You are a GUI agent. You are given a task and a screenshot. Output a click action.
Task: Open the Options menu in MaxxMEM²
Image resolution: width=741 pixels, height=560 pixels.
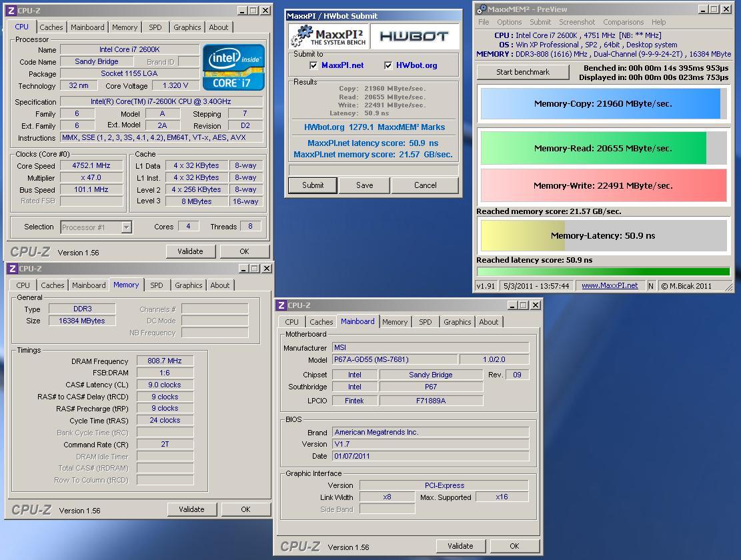click(509, 22)
